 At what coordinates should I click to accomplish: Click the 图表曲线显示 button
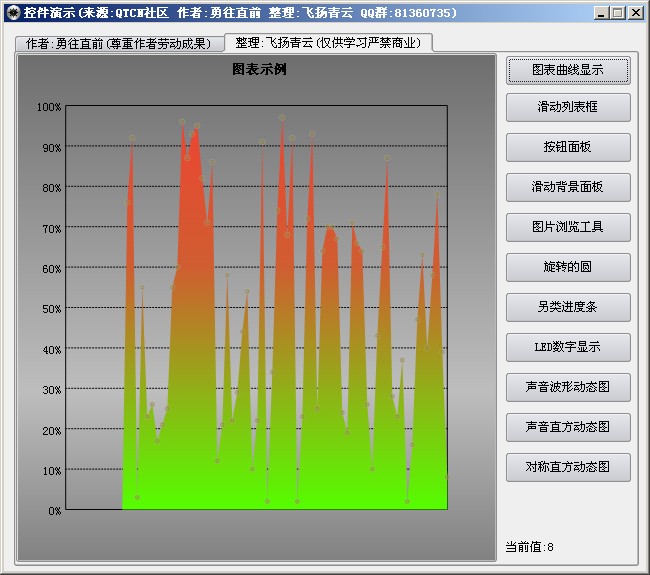point(568,70)
